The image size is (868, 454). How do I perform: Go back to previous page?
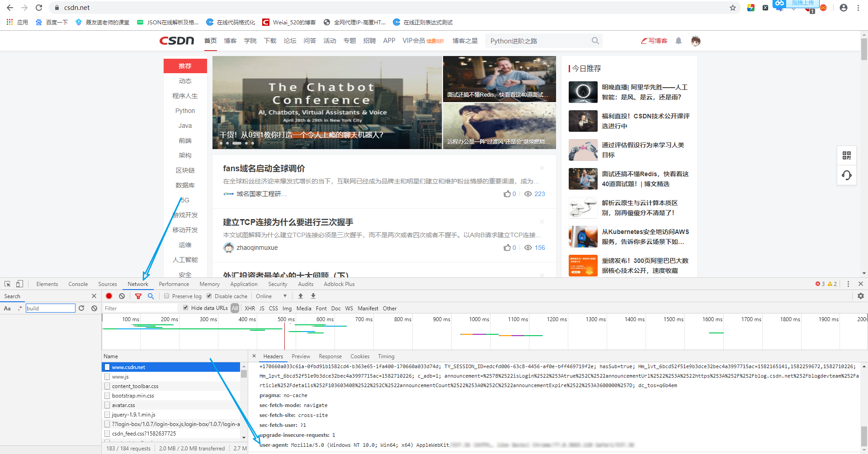10,8
